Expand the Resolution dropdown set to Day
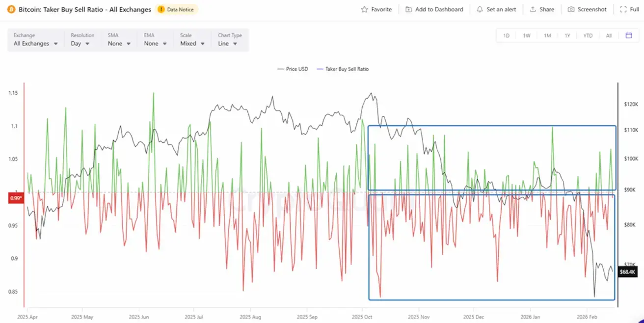This screenshot has width=644, height=323. click(x=80, y=43)
